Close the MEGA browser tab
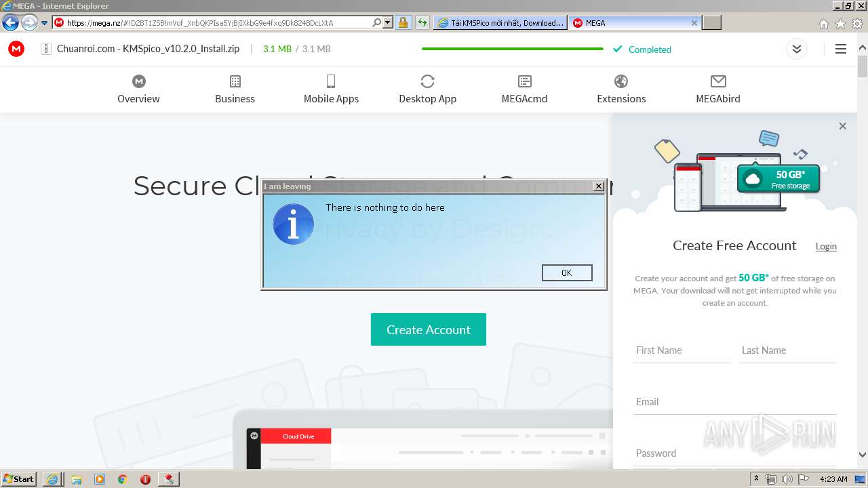This screenshot has height=488, width=868. pyautogui.click(x=694, y=22)
